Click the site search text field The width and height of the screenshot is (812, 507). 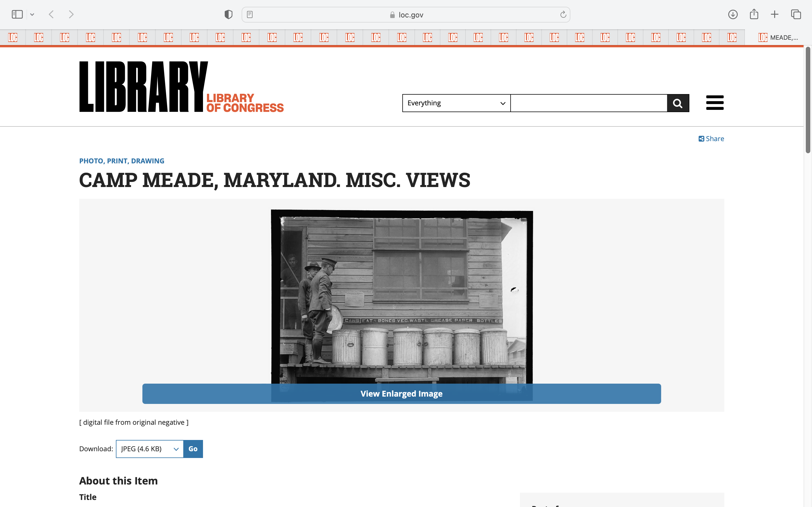[x=588, y=103]
